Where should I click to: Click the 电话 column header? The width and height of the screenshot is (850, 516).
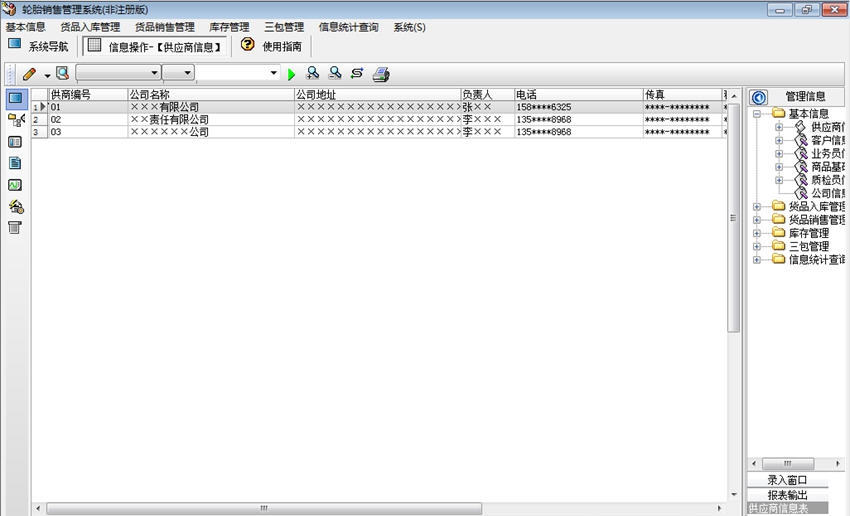coord(578,95)
